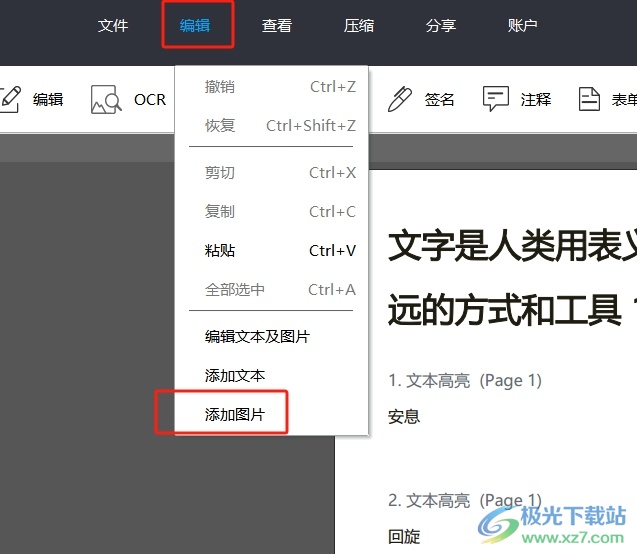
Task: Open the 分享 menu
Action: point(441,26)
